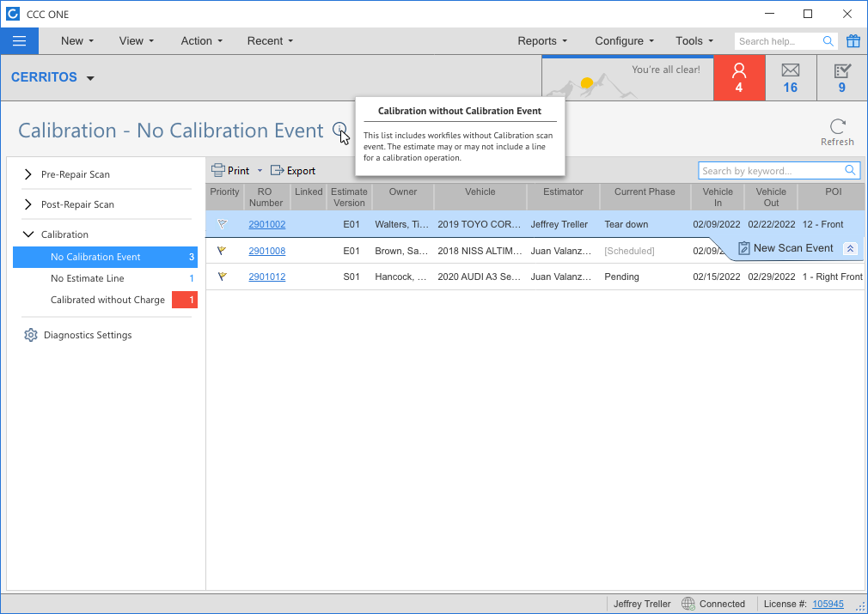Image resolution: width=868 pixels, height=614 pixels.
Task: Open RO number 2901008 link
Action: click(266, 251)
